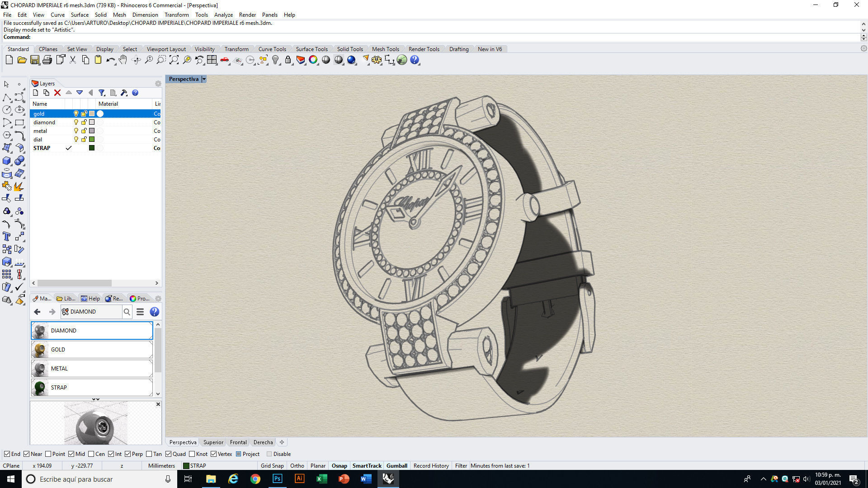Image resolution: width=868 pixels, height=488 pixels.
Task: Open the color wheel object properties icon
Action: 313,60
